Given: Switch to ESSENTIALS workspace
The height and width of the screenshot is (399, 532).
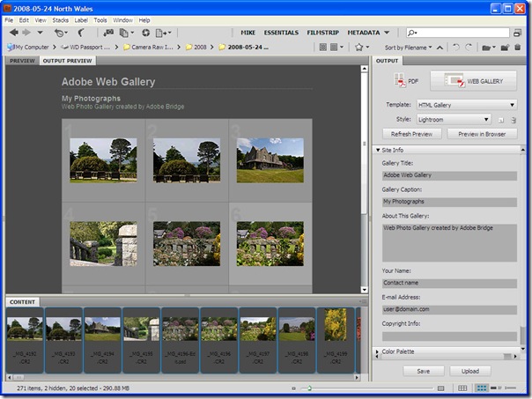Looking at the screenshot, I should point(281,33).
